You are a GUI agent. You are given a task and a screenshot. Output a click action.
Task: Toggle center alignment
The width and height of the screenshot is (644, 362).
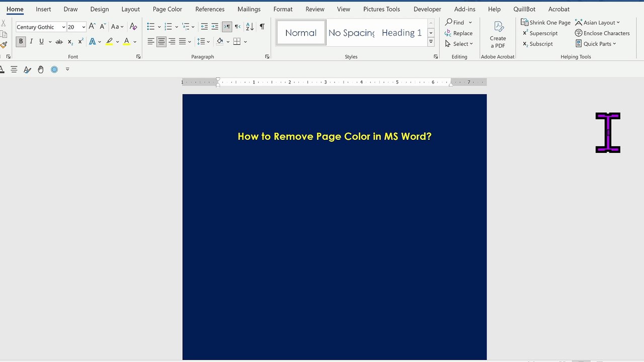(x=162, y=42)
